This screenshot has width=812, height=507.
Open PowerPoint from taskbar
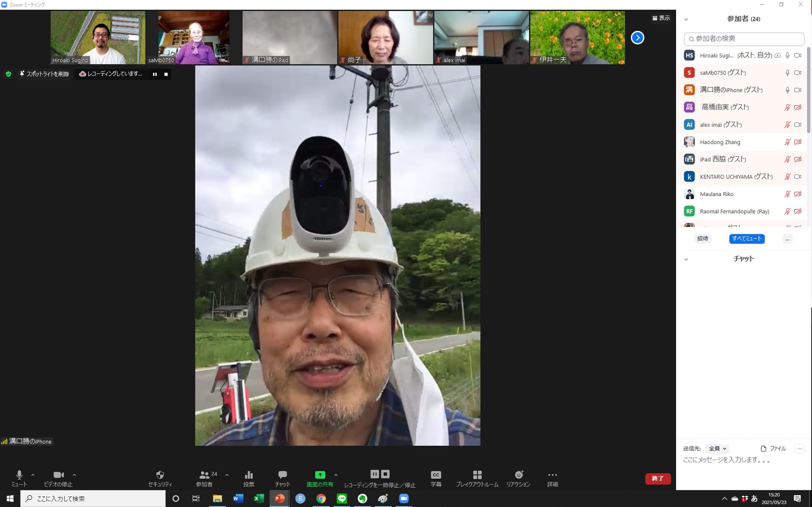279,498
